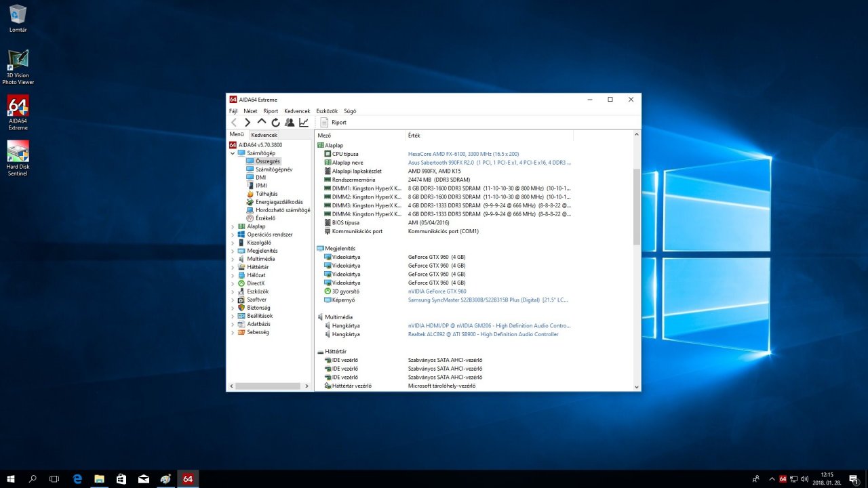
Task: Expand the Kiszolgáló tree node
Action: point(233,243)
